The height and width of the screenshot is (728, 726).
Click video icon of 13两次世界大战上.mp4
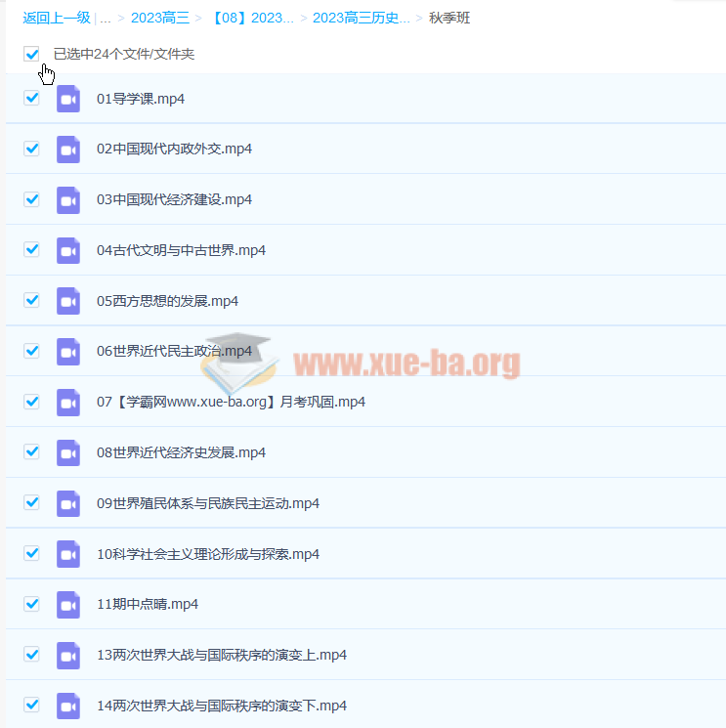point(68,655)
